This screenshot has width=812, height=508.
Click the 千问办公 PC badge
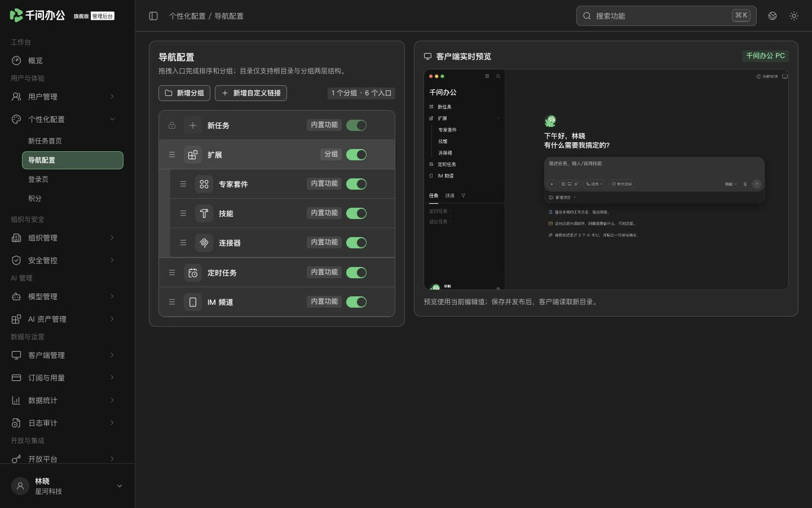pyautogui.click(x=765, y=56)
